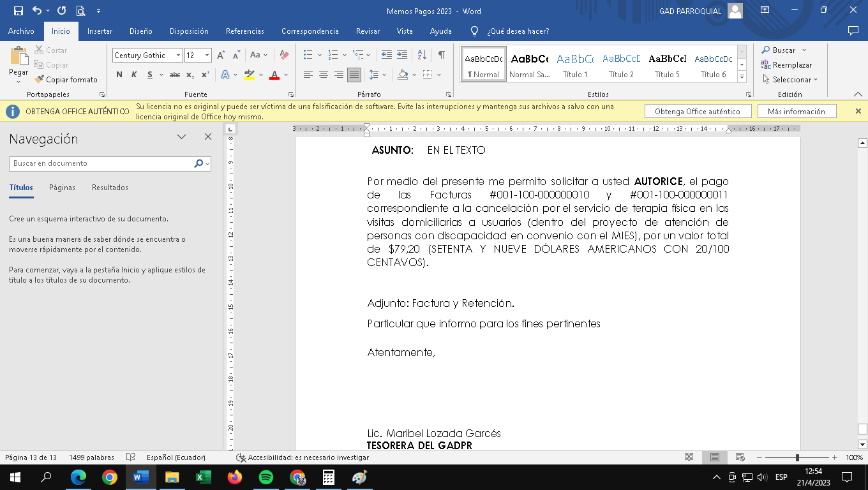Image resolution: width=868 pixels, height=490 pixels.
Task: Toggle italic formatting (K)
Action: (134, 75)
